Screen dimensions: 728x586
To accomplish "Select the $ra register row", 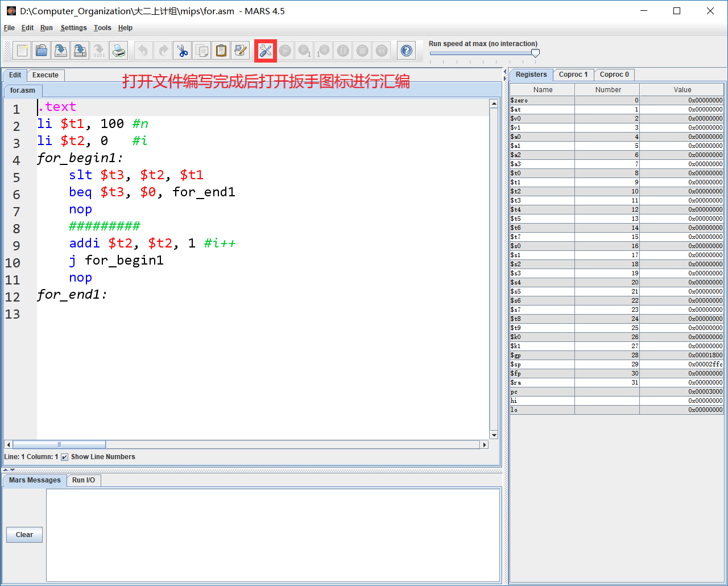I will (617, 382).
